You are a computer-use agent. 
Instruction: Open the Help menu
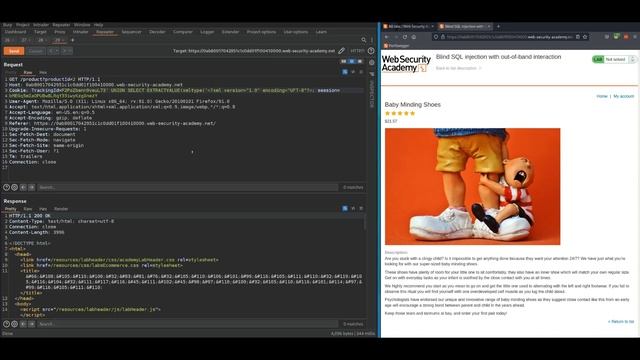(x=98, y=25)
